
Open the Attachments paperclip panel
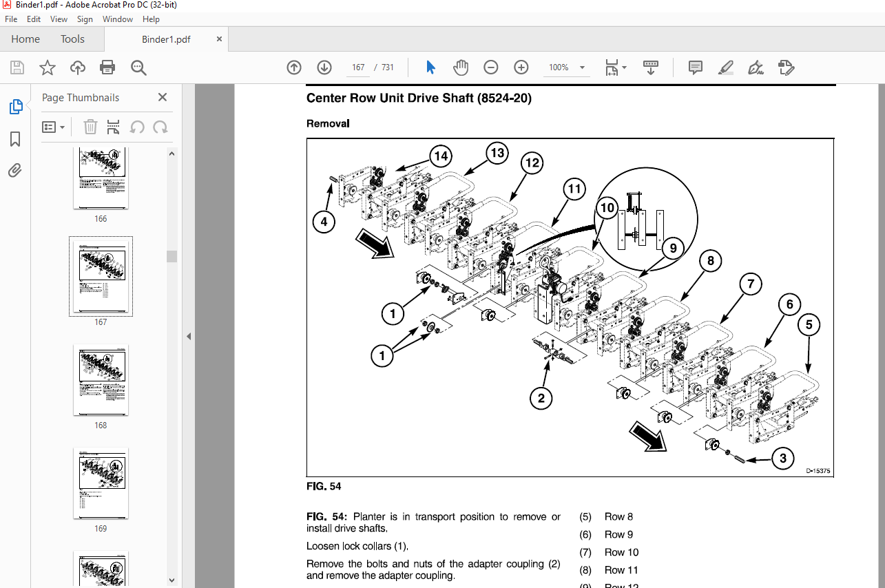click(x=15, y=170)
